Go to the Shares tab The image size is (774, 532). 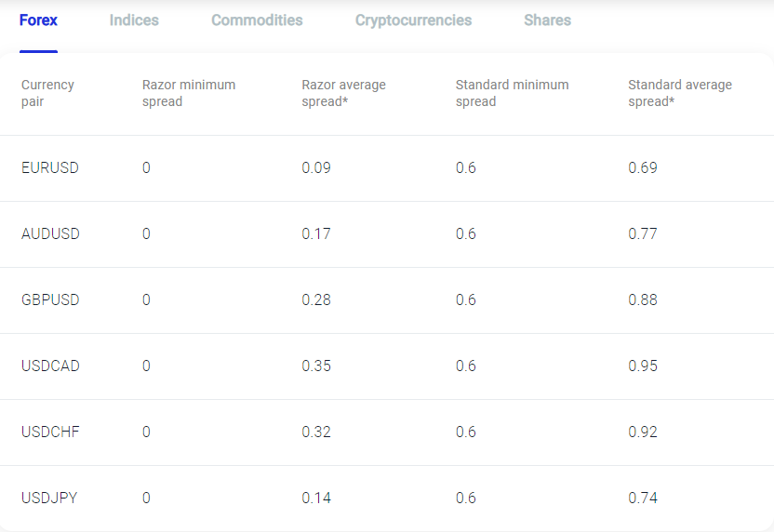click(547, 20)
